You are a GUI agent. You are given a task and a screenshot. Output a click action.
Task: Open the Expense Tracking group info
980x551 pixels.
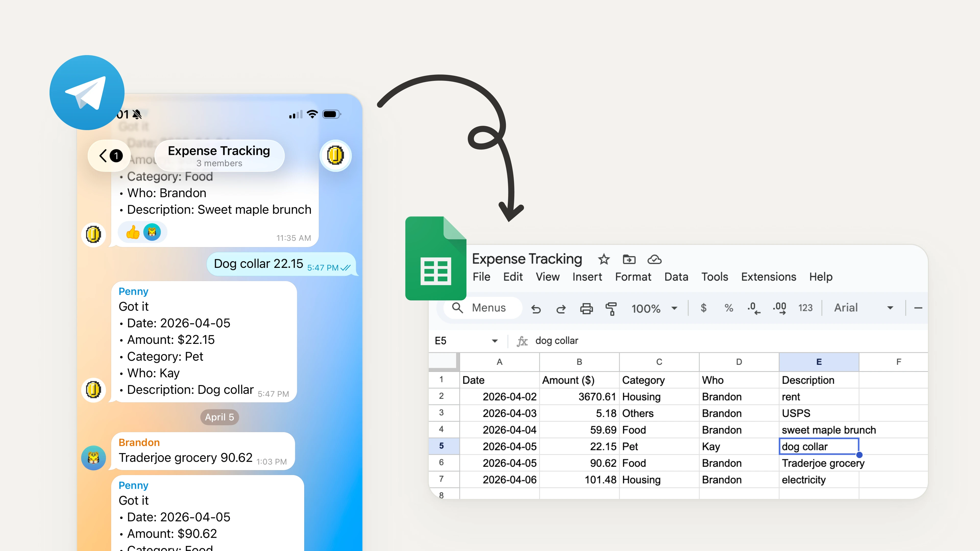219,156
